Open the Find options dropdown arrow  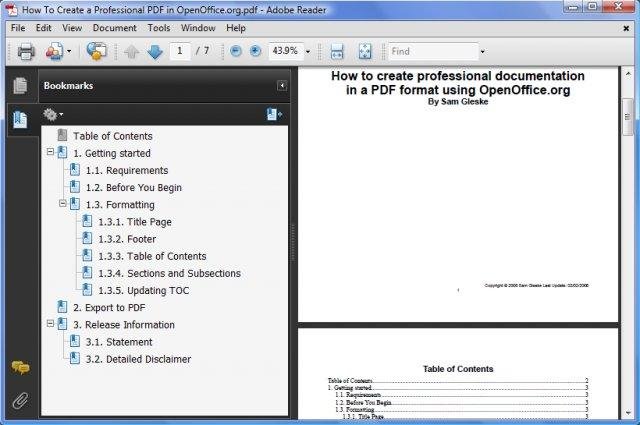pyautogui.click(x=482, y=52)
